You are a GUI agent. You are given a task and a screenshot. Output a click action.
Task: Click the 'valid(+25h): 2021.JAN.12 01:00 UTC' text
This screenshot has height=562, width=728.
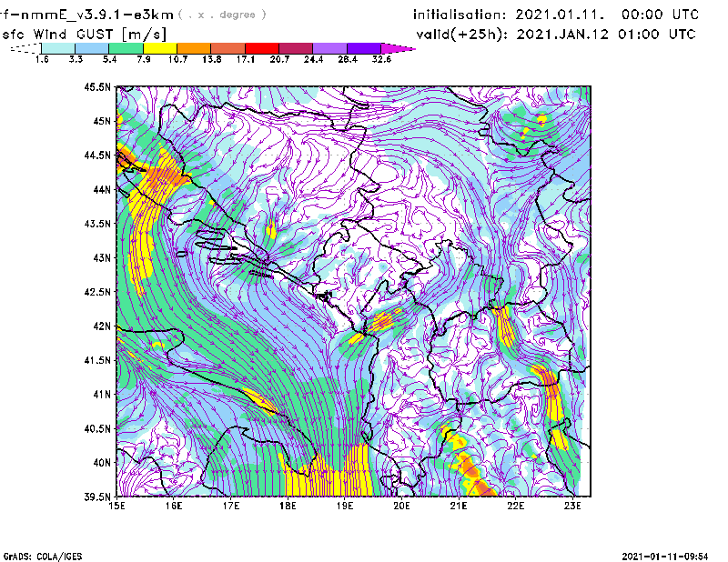coord(556,35)
